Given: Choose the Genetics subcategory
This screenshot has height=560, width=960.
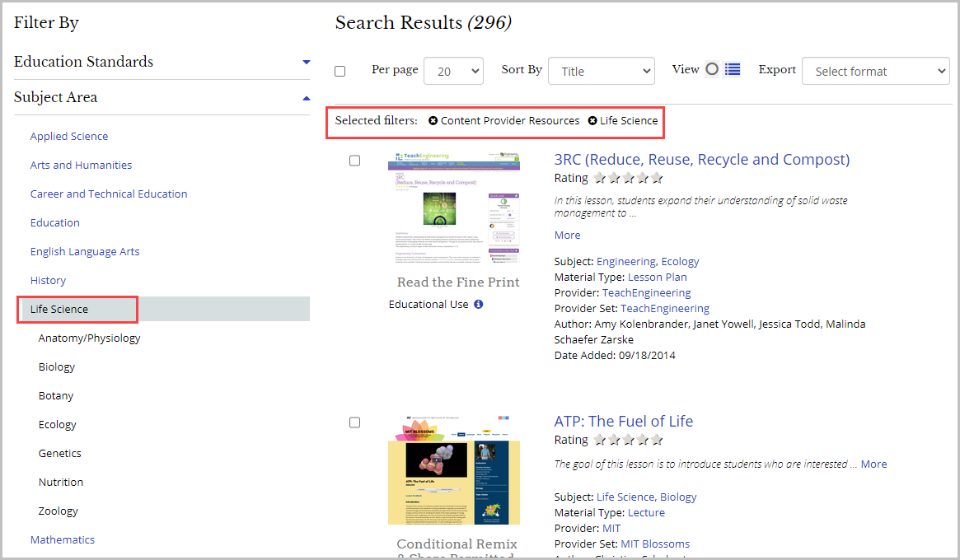Looking at the screenshot, I should (x=59, y=453).
